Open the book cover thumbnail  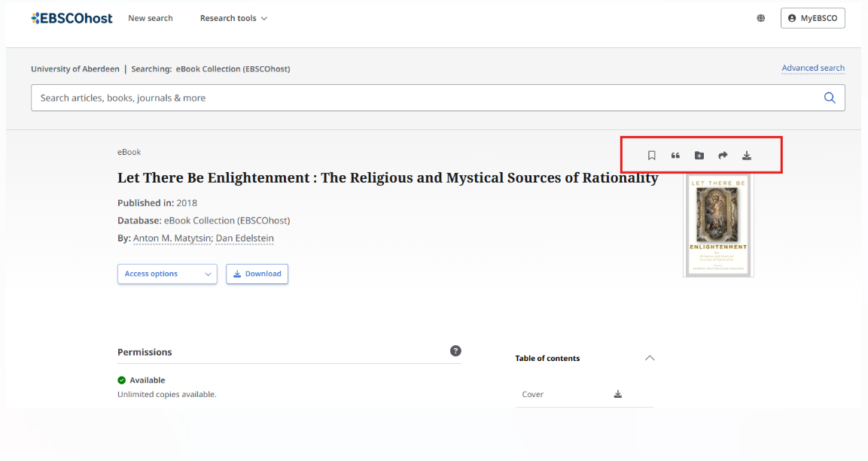tap(718, 226)
